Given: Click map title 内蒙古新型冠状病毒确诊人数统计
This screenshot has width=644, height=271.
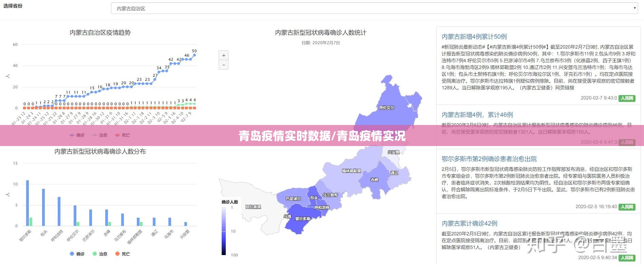Looking at the screenshot, I should pyautogui.click(x=320, y=33).
